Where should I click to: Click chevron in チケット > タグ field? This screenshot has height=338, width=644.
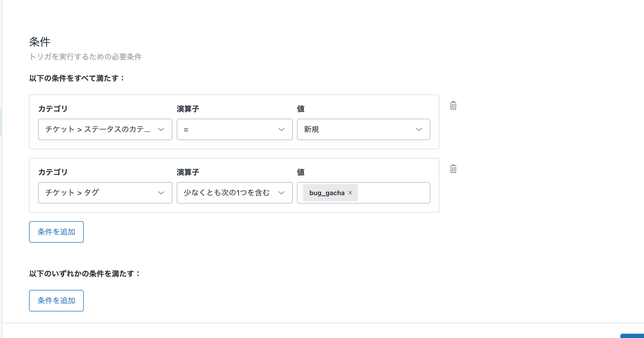161,193
